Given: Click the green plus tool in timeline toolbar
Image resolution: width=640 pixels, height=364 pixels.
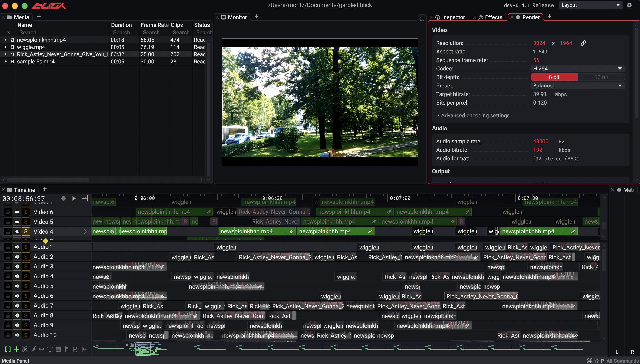Looking at the screenshot, I should point(16,349).
